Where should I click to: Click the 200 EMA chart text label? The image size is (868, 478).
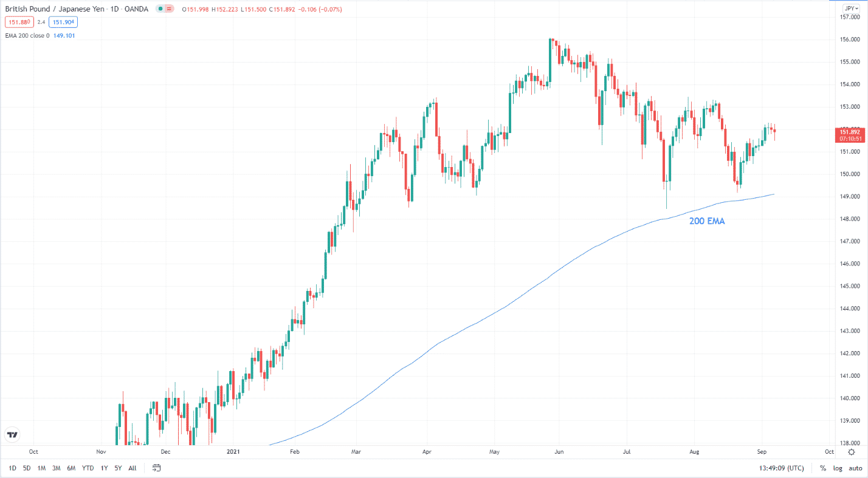pyautogui.click(x=707, y=222)
